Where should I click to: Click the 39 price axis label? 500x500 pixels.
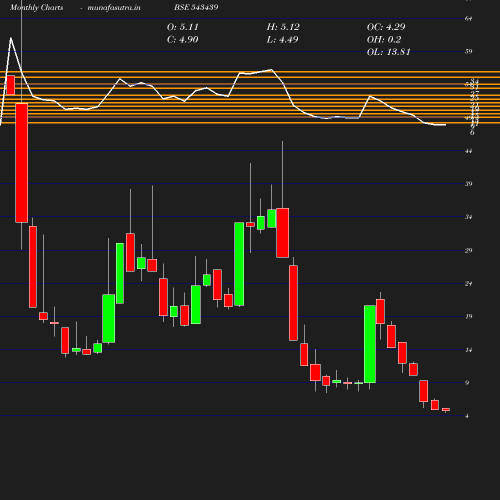click(468, 184)
